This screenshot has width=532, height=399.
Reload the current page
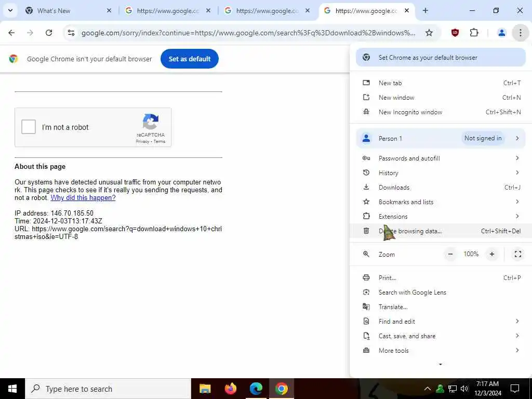pos(49,33)
